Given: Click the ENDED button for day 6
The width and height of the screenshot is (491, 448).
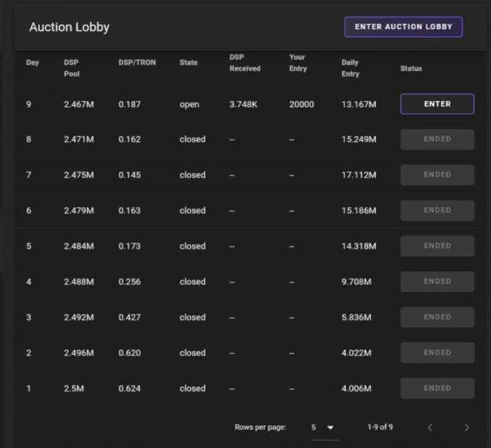Looking at the screenshot, I should [437, 210].
